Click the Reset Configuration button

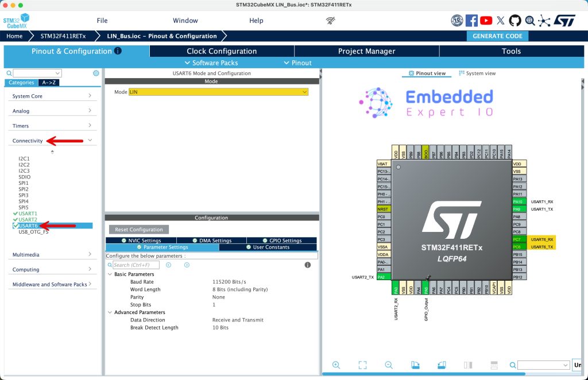(138, 230)
